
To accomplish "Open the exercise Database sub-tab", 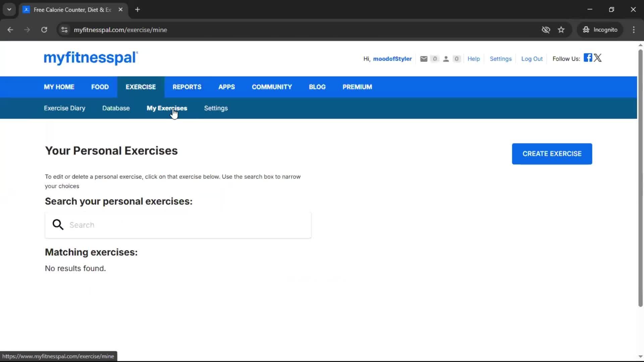I will [x=116, y=108].
